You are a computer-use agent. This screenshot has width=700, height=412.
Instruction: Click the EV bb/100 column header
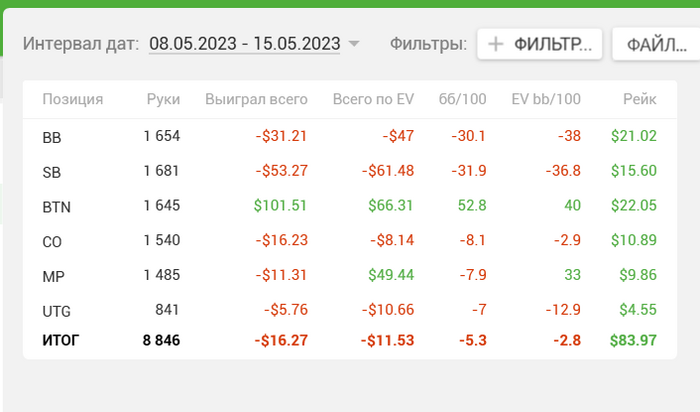545,99
